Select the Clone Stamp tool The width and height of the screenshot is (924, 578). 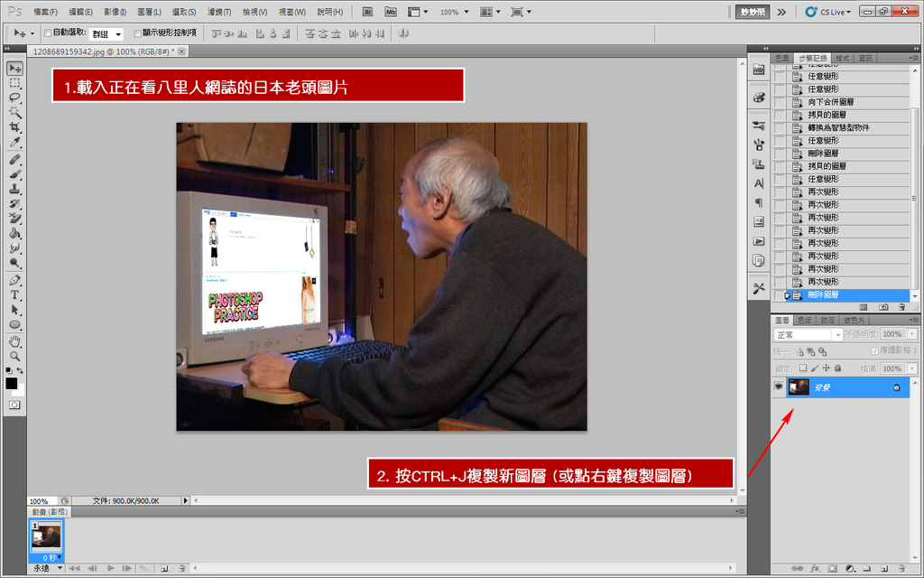[14, 189]
